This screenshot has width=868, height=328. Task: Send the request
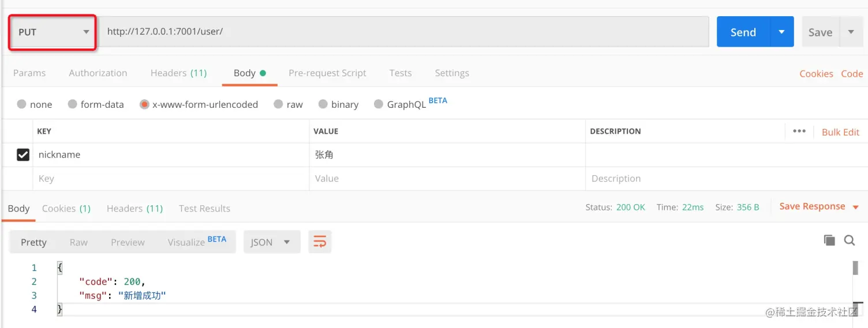743,32
